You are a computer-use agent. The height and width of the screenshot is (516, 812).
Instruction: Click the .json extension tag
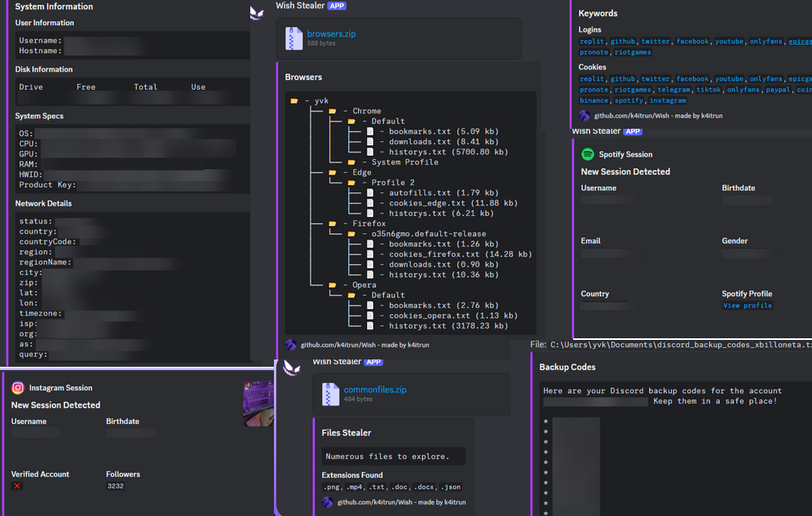451,487
